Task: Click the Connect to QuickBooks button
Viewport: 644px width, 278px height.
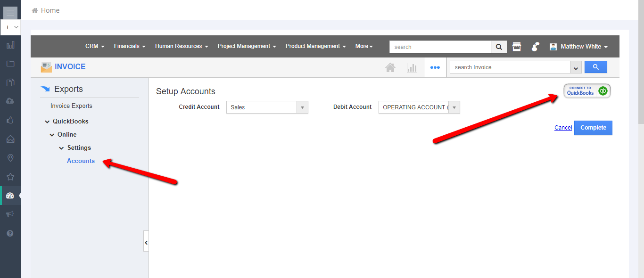Action: [587, 91]
